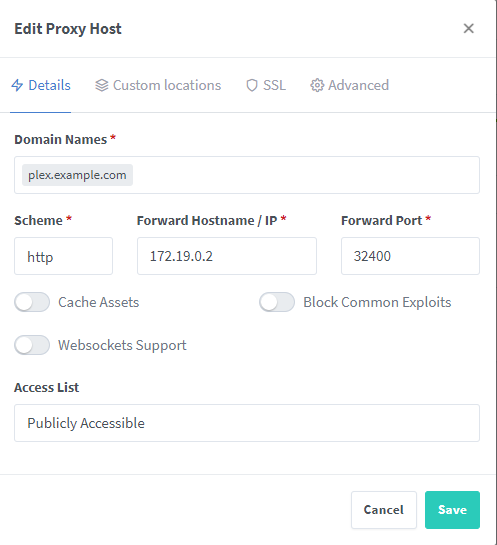The image size is (497, 545).
Task: Focus the Forward Hostname / IP field
Action: (227, 256)
